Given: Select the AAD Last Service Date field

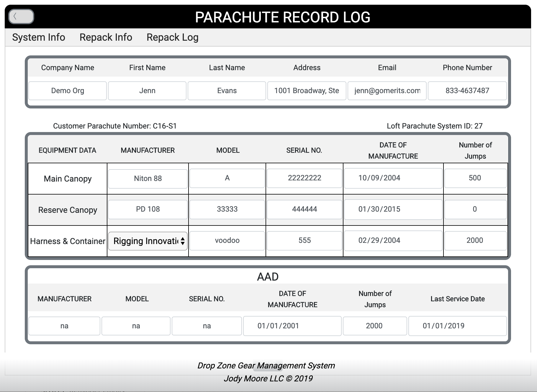Looking at the screenshot, I should click(457, 326).
